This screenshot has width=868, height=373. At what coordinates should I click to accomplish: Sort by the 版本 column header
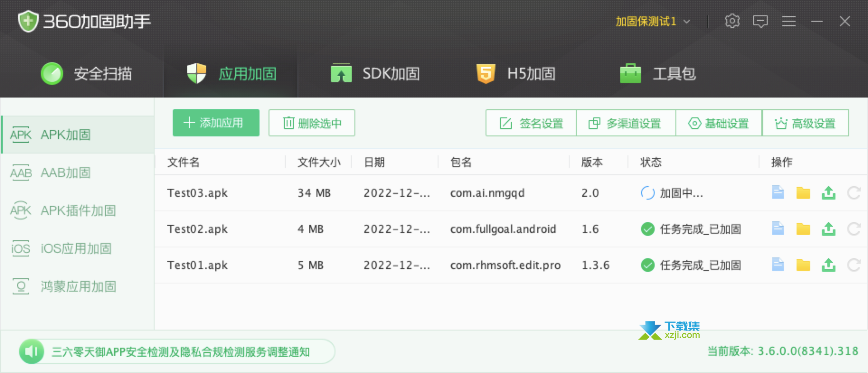[x=592, y=162]
